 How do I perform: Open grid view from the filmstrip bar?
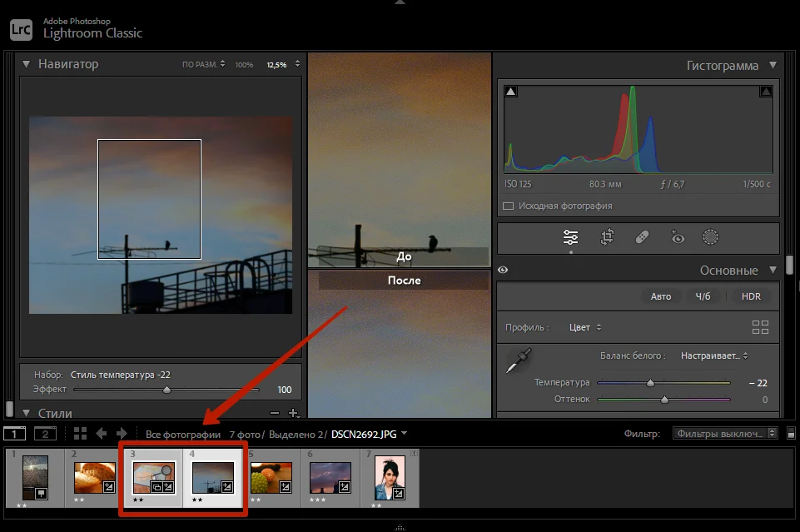(80, 433)
